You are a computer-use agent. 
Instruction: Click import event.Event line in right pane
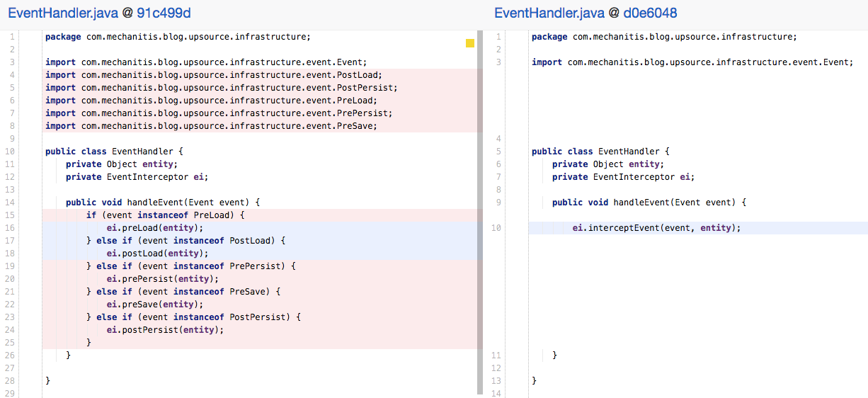[x=692, y=62]
